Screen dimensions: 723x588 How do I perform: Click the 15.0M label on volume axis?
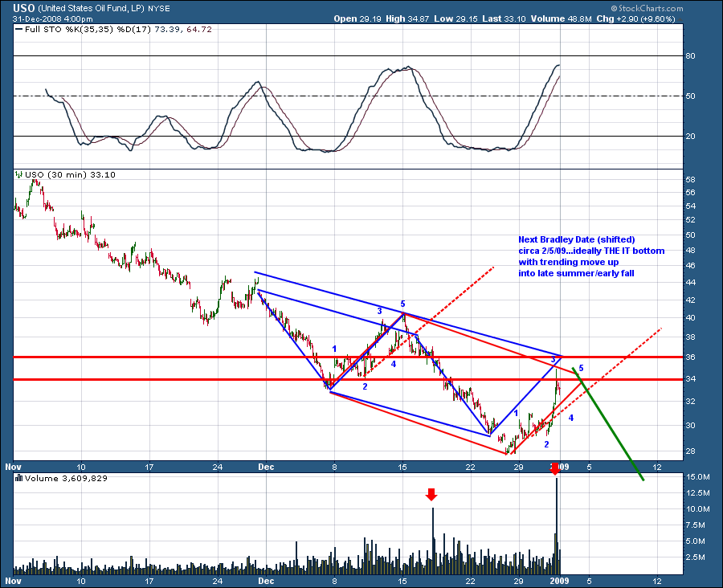point(698,477)
